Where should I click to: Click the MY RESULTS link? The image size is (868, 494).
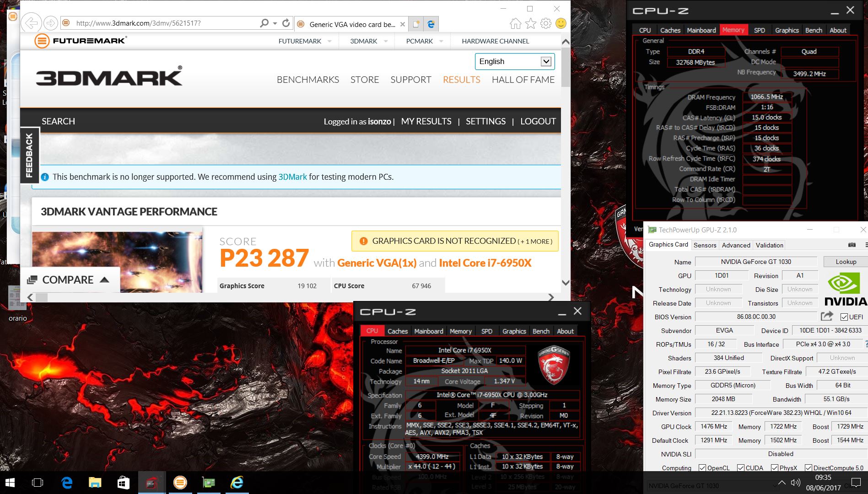(426, 121)
